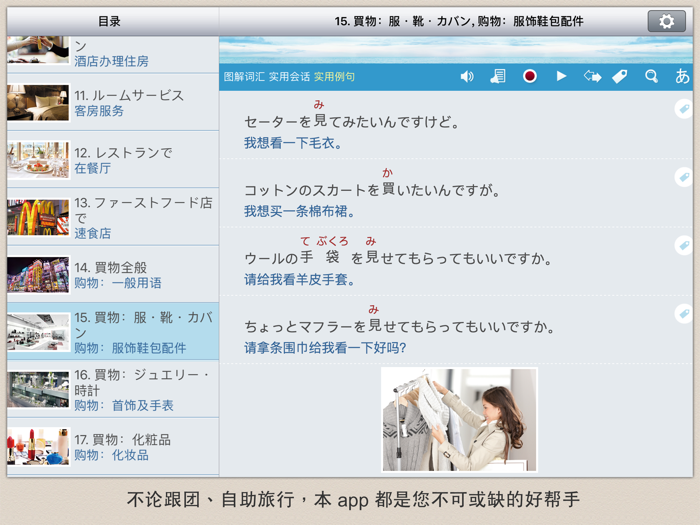Tap the translation 请拿条围巾给我看一下好吗?
Image resolution: width=700 pixels, height=525 pixels.
click(325, 348)
